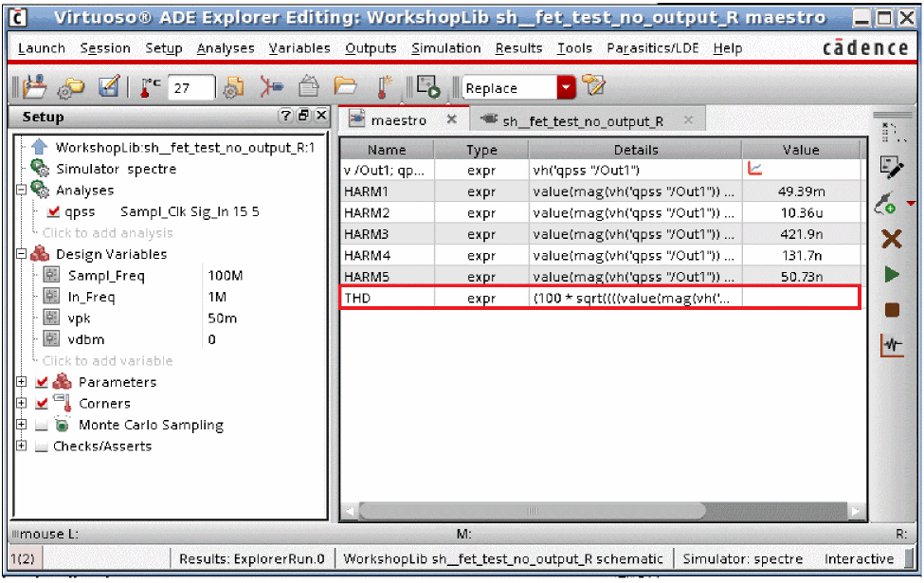
Task: Click the Value column header
Action: point(801,150)
